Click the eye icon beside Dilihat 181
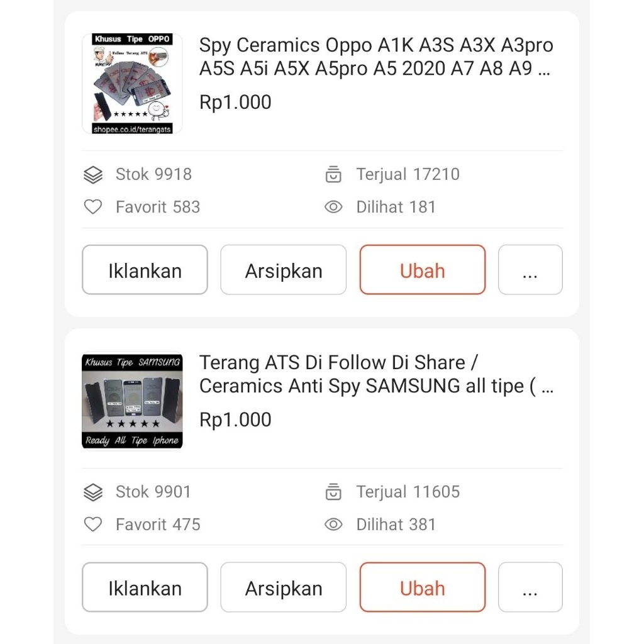The width and height of the screenshot is (644, 644). coord(333,206)
